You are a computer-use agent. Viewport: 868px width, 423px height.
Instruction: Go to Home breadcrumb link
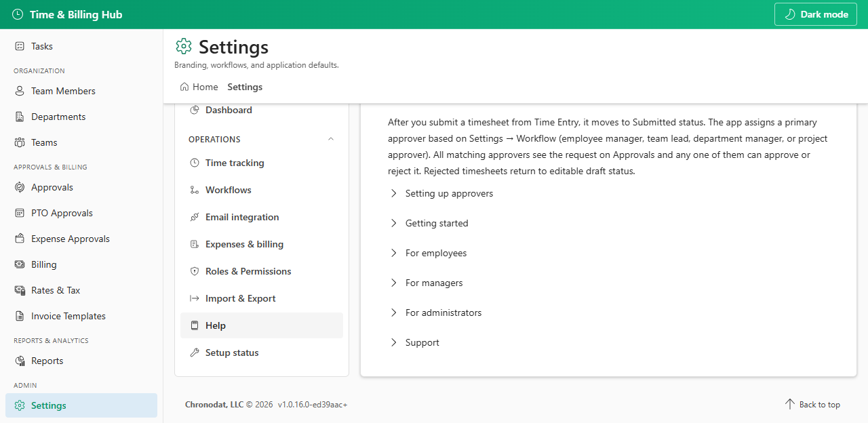coord(199,87)
